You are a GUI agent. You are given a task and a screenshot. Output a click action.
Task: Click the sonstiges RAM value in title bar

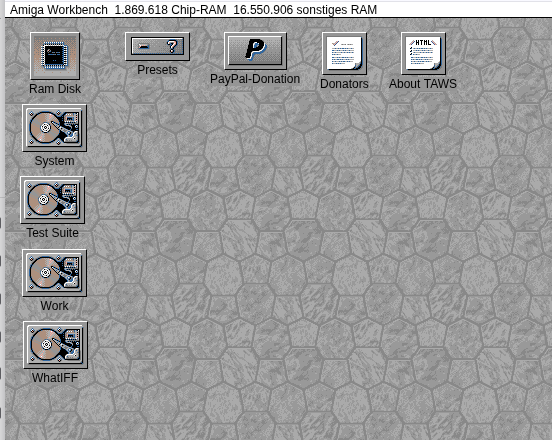pos(305,10)
